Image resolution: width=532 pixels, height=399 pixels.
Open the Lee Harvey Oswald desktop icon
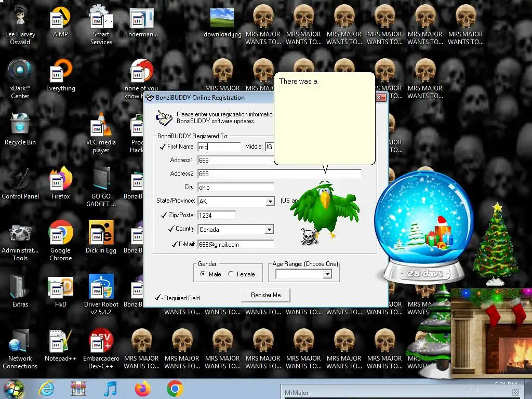click(20, 25)
